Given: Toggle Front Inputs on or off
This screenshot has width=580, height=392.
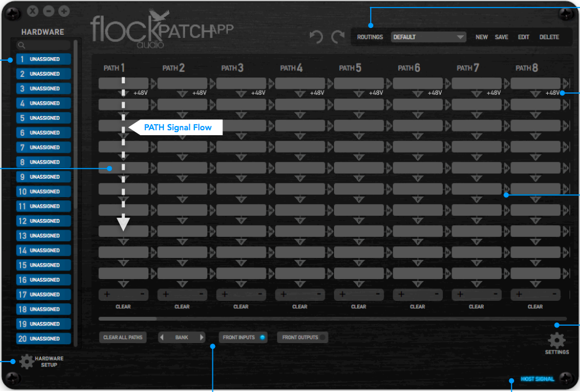Looking at the screenshot, I should point(243,337).
